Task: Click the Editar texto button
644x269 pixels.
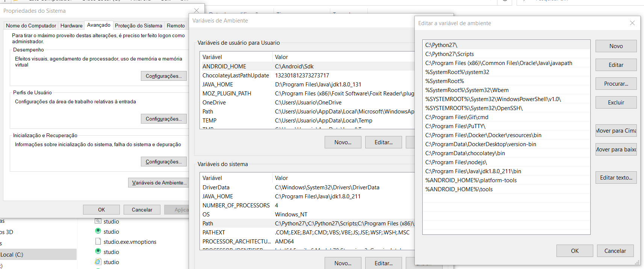Action: pyautogui.click(x=616, y=178)
